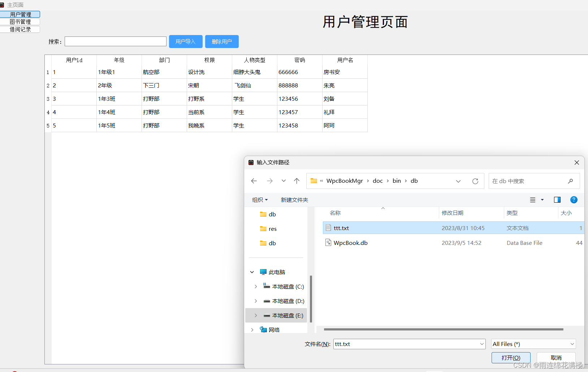Select the ttt.txt file icon
The height and width of the screenshot is (372, 588).
click(328, 228)
